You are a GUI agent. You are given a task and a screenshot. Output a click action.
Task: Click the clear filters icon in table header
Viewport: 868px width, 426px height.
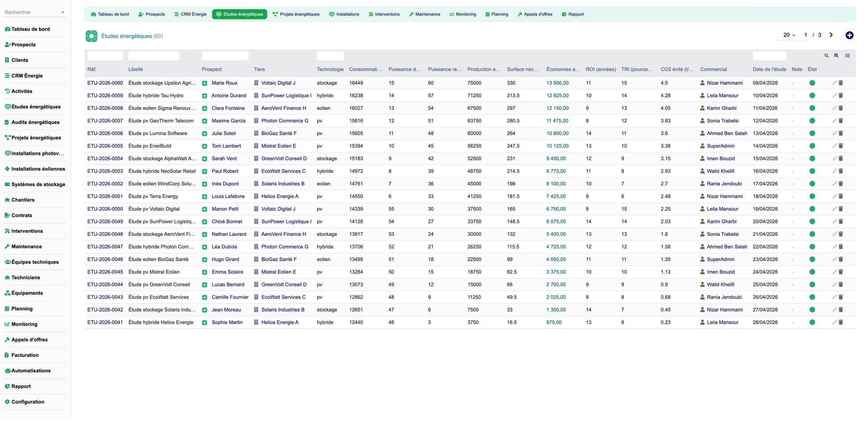[x=836, y=56]
